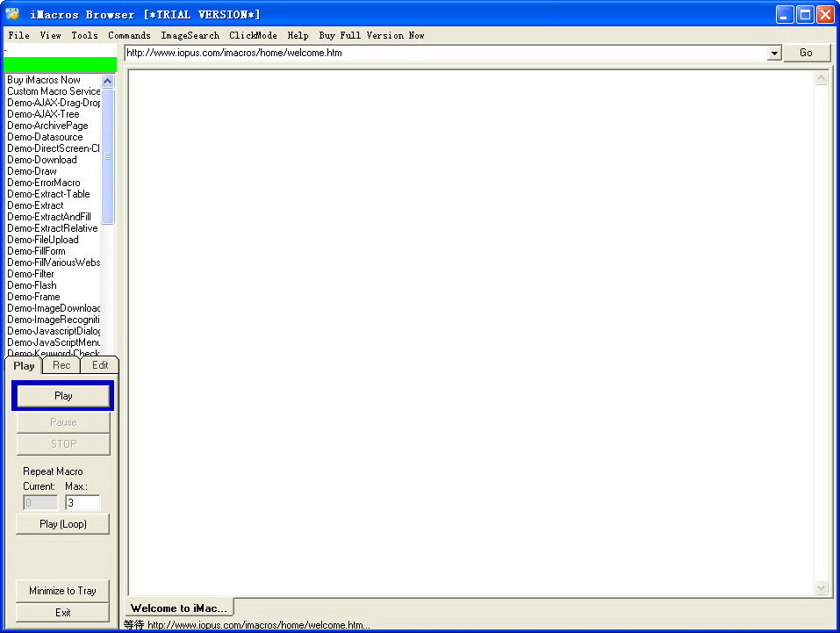Click the Play (Loop) button
The image size is (840, 633).
click(x=63, y=524)
